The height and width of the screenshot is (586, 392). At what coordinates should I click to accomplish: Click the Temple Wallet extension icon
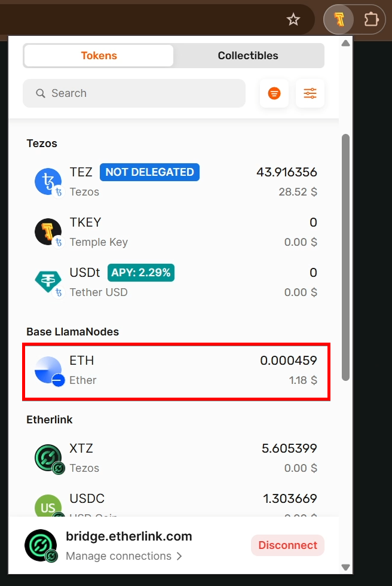click(x=339, y=19)
